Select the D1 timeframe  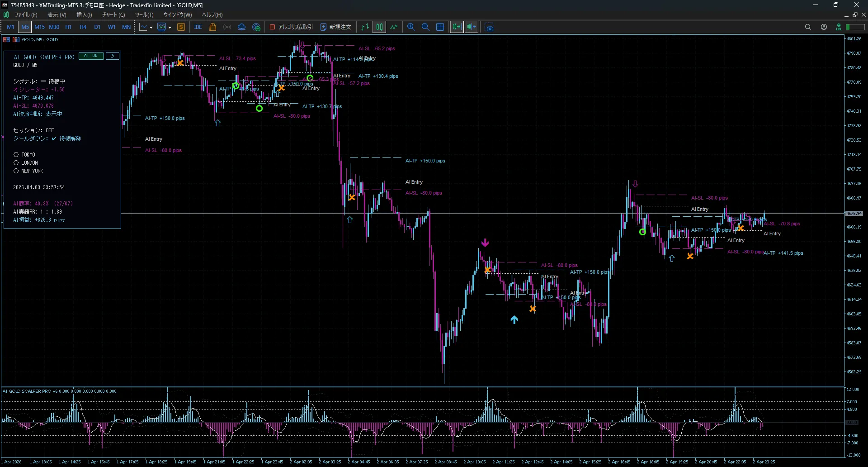(x=97, y=27)
